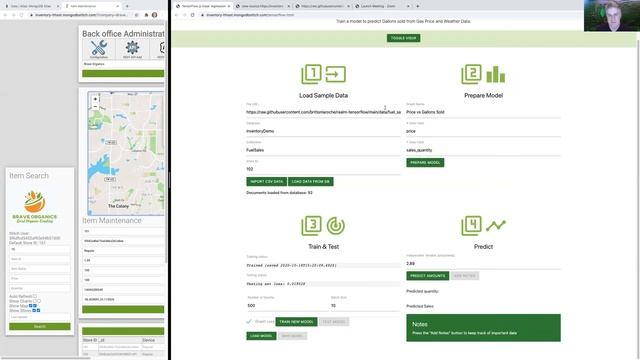Image resolution: width=640 pixels, height=360 pixels.
Task: Switch to the TensorFlow.js linear regression tab
Action: [x=203, y=6]
